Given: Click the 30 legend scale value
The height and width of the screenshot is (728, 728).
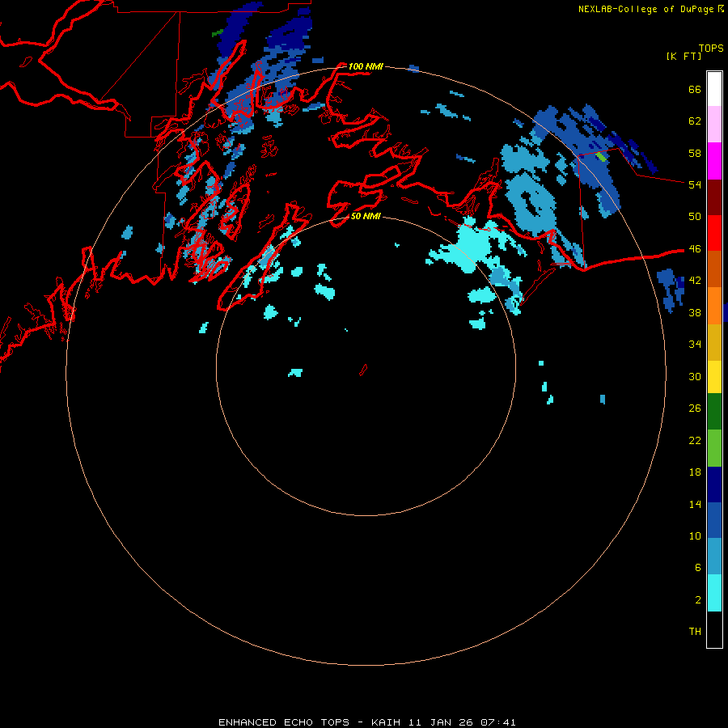Looking at the screenshot, I should click(x=695, y=376).
